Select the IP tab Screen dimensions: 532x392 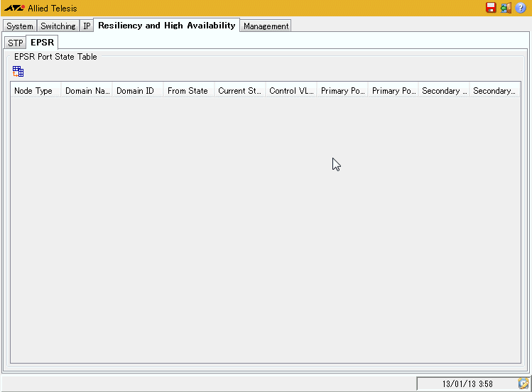click(87, 26)
